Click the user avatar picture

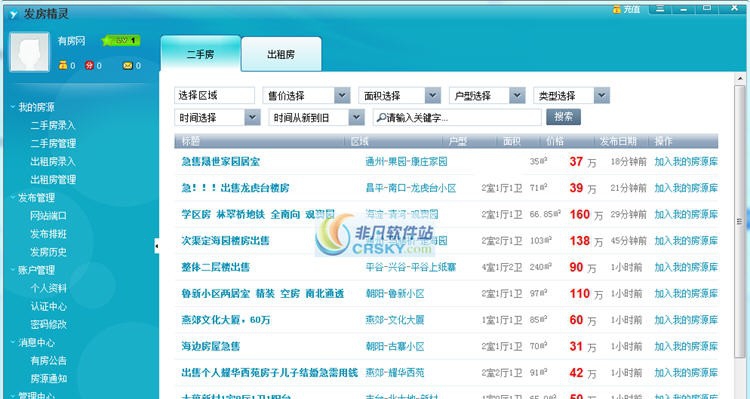click(30, 52)
